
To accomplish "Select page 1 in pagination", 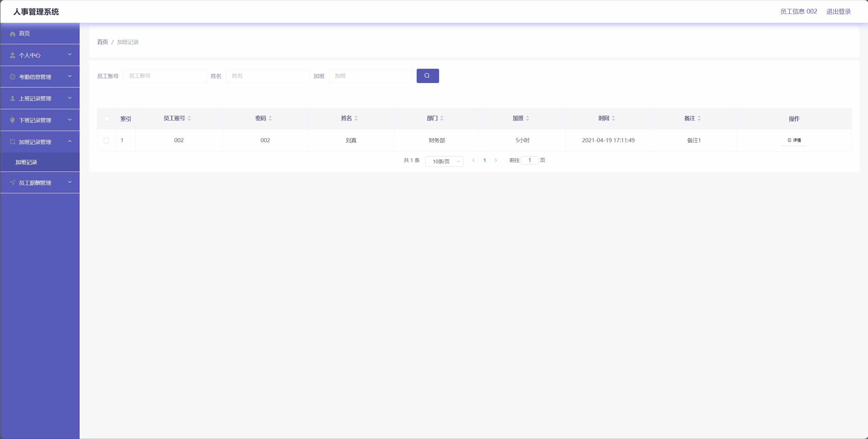I will (484, 160).
